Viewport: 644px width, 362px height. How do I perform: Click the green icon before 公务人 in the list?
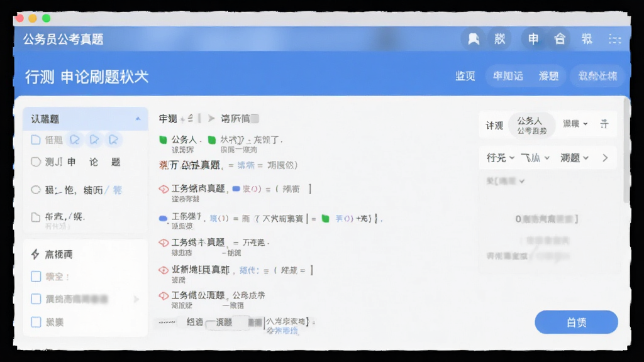[163, 140]
